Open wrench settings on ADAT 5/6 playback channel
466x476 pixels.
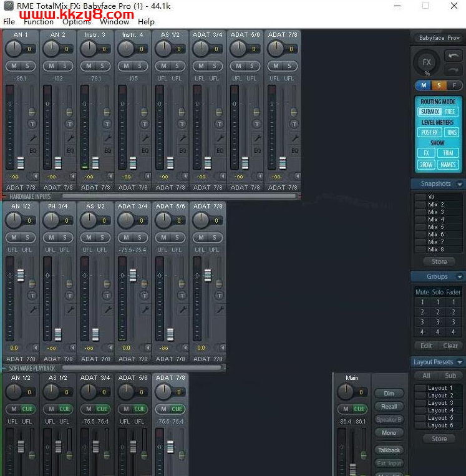182,309
